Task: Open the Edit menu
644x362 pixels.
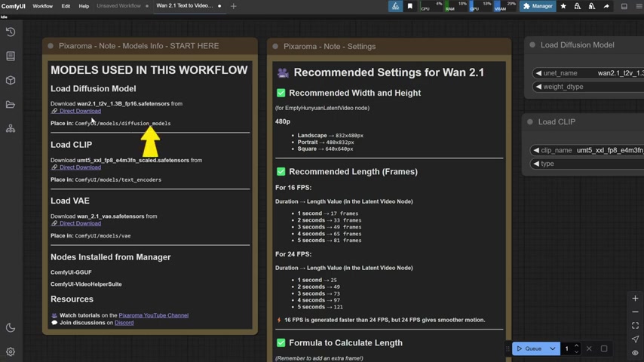Action: pos(66,6)
